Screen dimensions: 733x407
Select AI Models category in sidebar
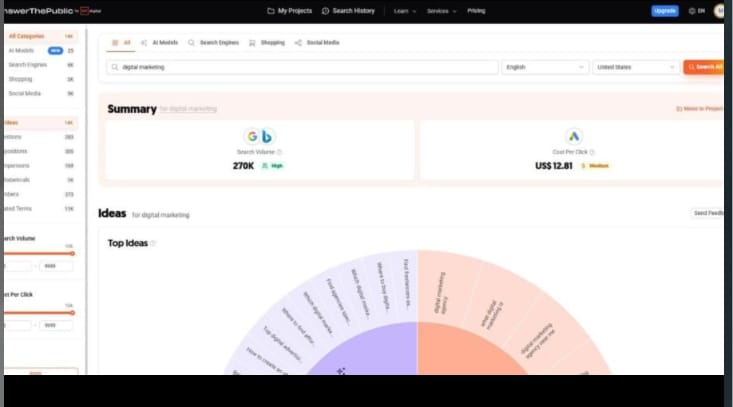41,50
